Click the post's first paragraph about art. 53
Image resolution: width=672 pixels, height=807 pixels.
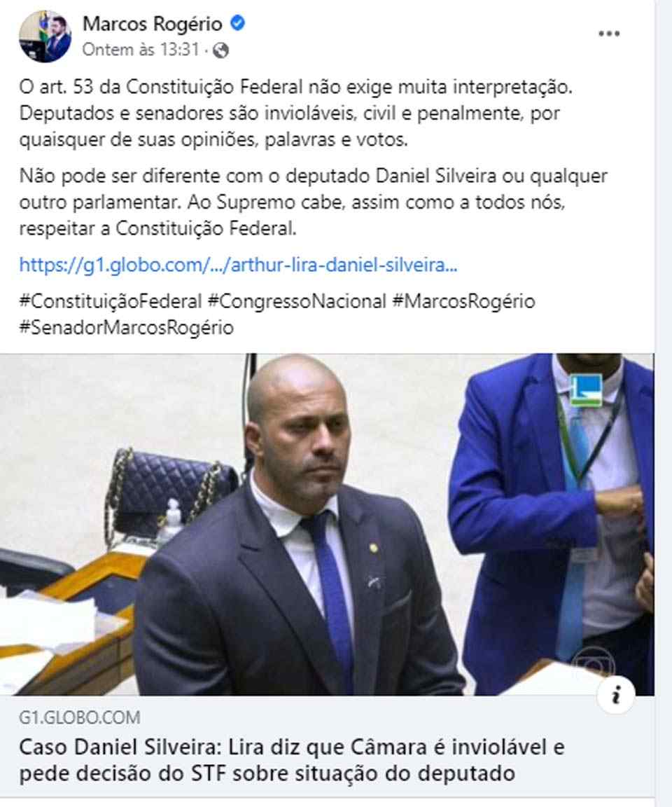[x=295, y=113]
